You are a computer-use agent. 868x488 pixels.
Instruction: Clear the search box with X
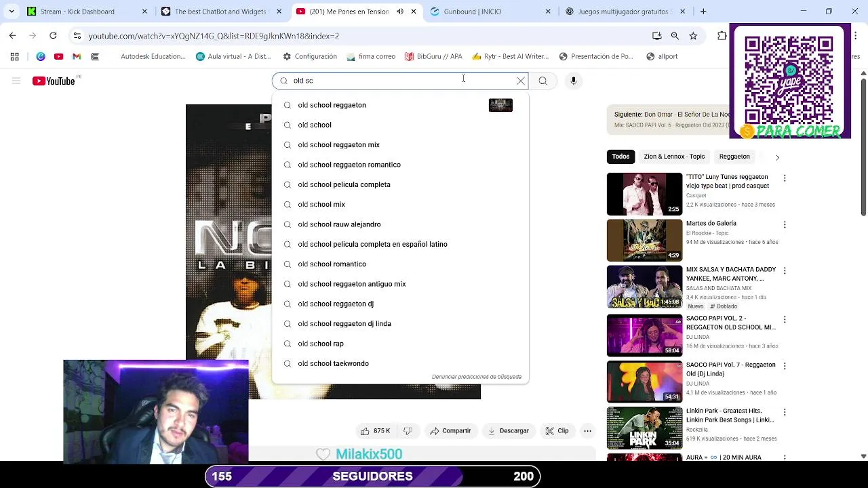(x=521, y=81)
